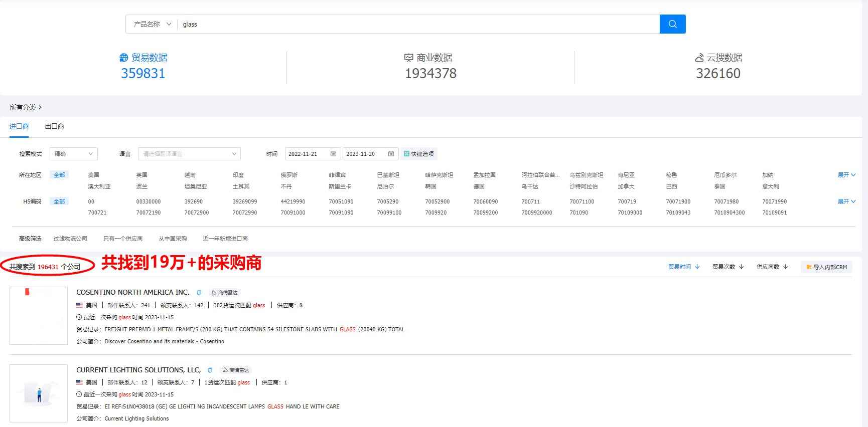Open 商情雷达 radar for Current Lighting Solutions
Viewport: 868px width, 427px height.
[236, 370]
